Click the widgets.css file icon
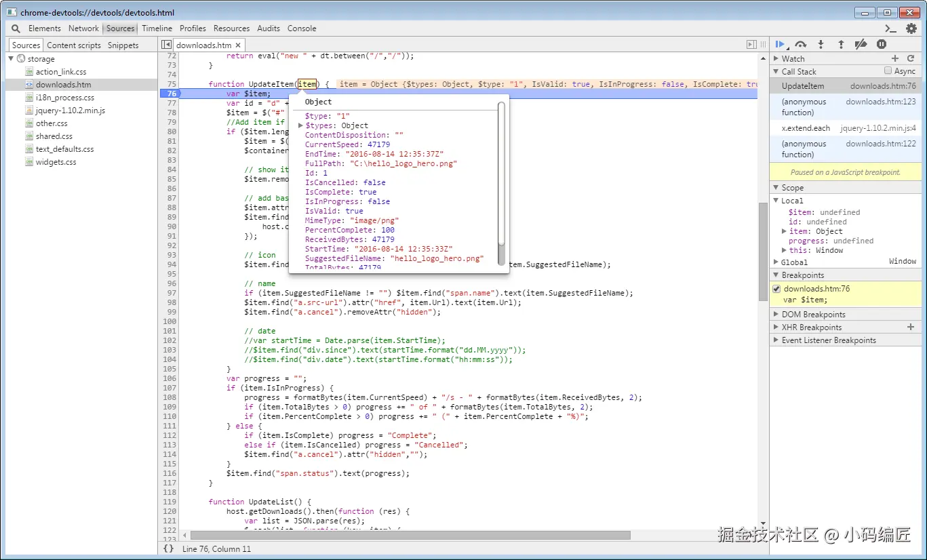 29,162
